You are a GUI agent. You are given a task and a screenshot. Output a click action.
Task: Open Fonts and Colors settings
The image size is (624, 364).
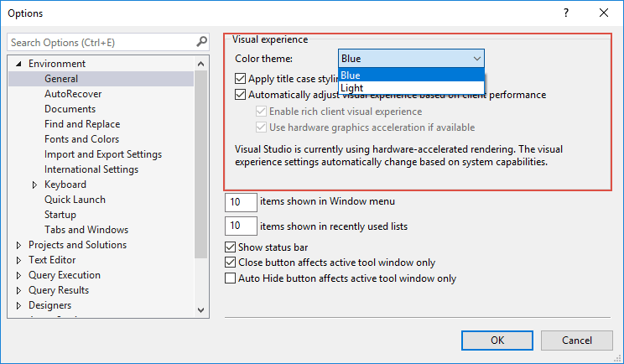81,139
